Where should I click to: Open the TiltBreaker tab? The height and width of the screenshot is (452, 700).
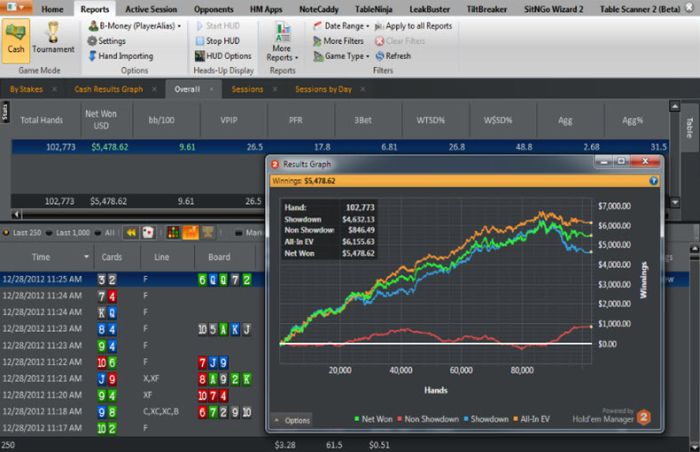point(487,9)
